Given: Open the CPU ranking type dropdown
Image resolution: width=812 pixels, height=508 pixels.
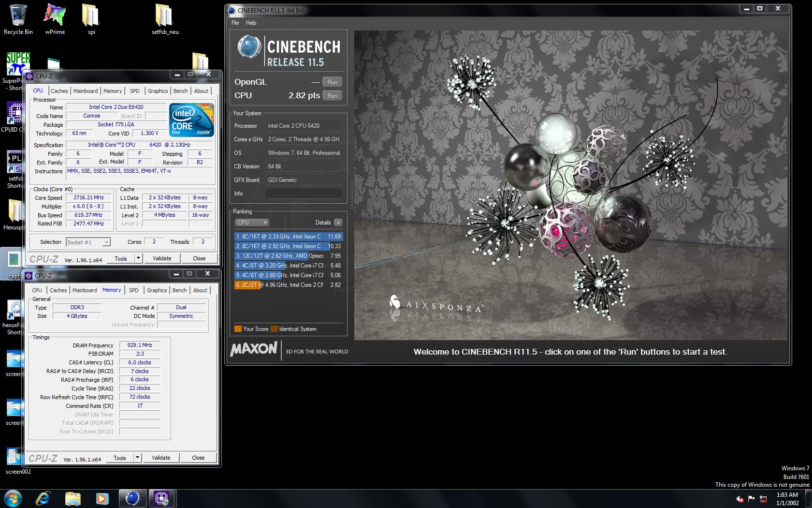Looking at the screenshot, I should pos(252,223).
